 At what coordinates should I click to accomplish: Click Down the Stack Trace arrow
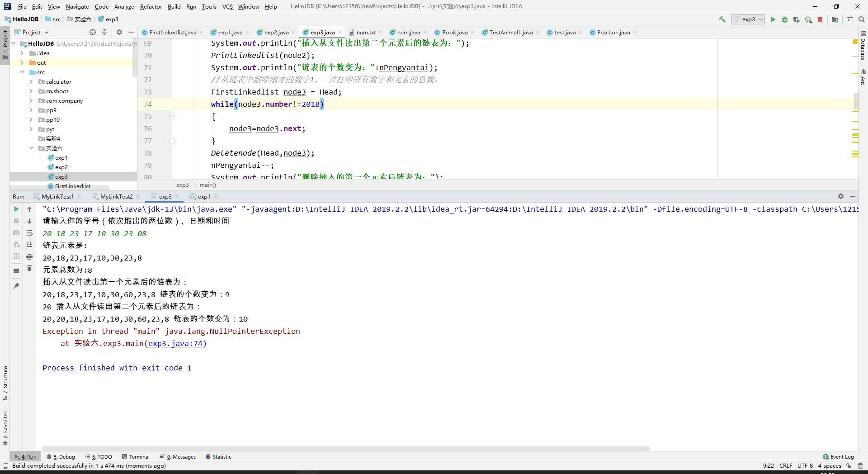(29, 221)
